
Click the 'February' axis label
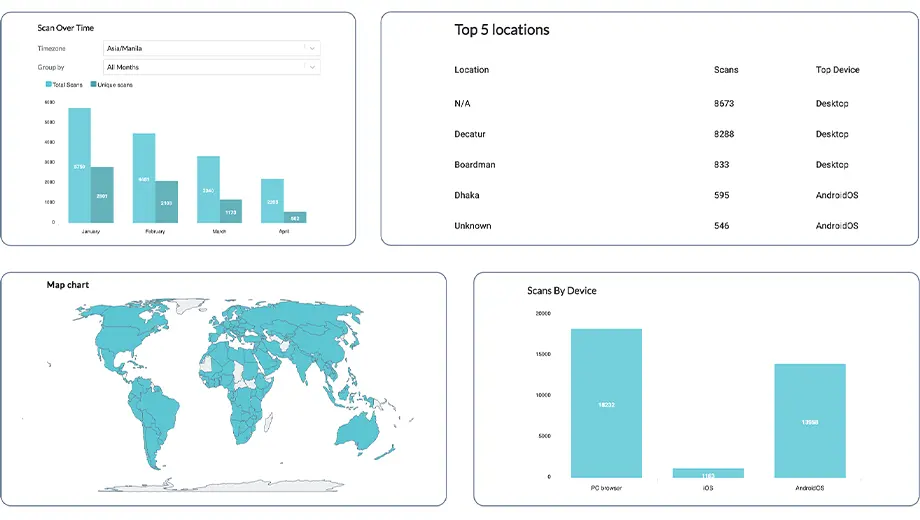[155, 231]
